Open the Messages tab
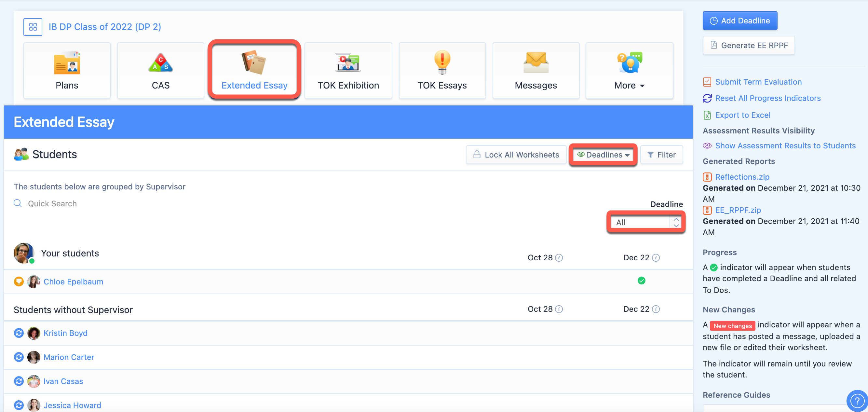Screen dimensions: 868x412 point(536,71)
